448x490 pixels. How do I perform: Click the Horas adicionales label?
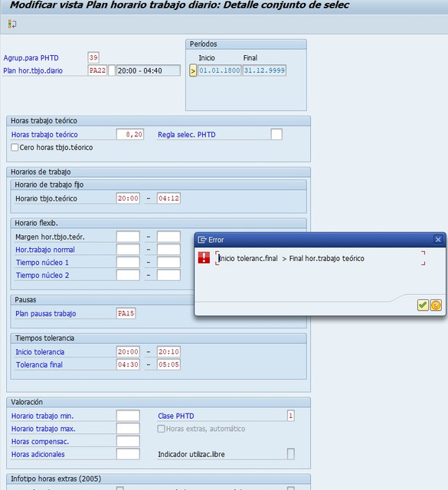coord(38,454)
